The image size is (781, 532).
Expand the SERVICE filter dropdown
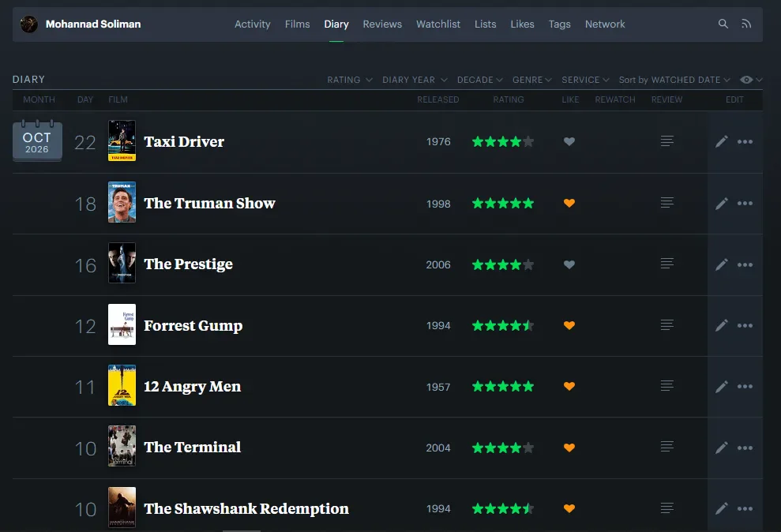(x=585, y=80)
